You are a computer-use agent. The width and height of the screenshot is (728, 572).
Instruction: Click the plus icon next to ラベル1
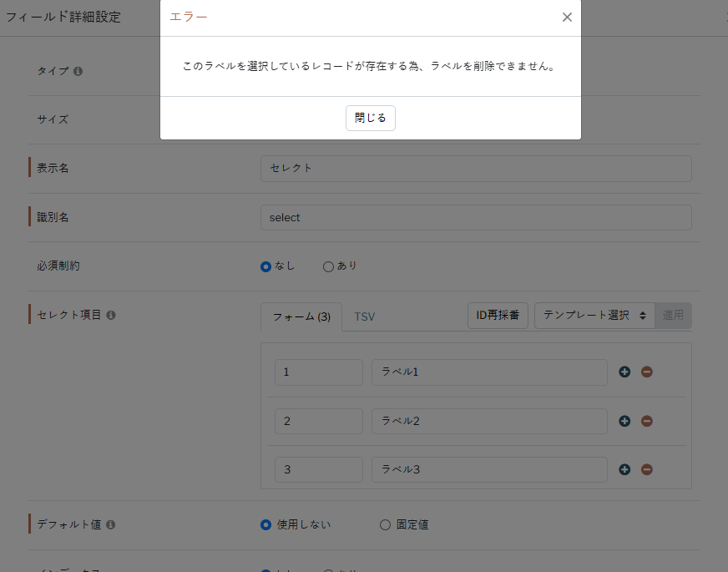624,372
